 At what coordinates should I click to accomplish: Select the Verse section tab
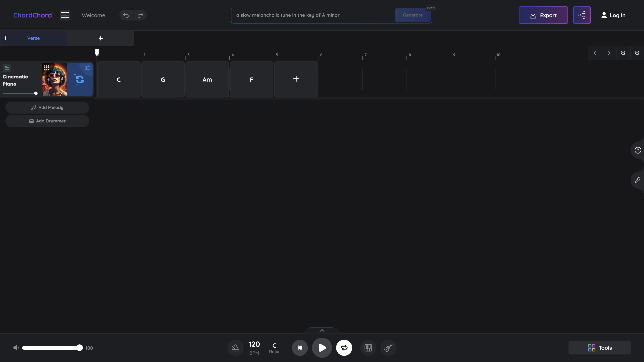click(x=34, y=38)
